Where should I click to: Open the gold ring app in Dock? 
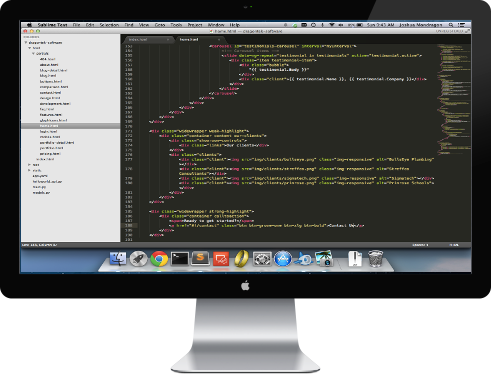pyautogui.click(x=241, y=258)
